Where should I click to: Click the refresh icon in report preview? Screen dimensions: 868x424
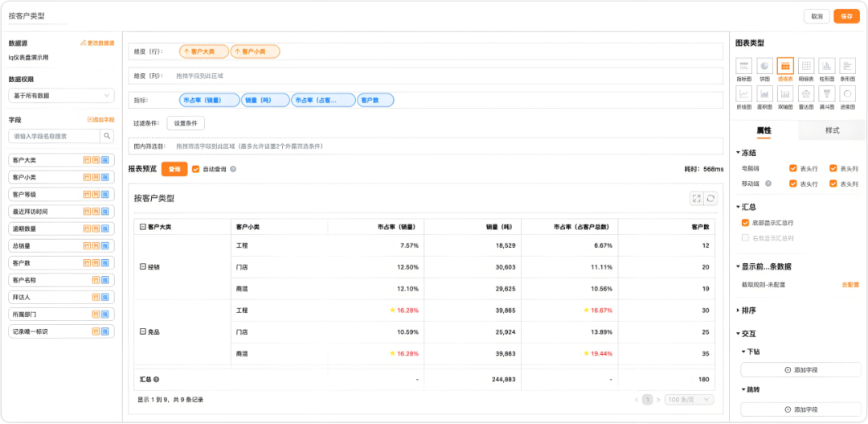point(710,199)
